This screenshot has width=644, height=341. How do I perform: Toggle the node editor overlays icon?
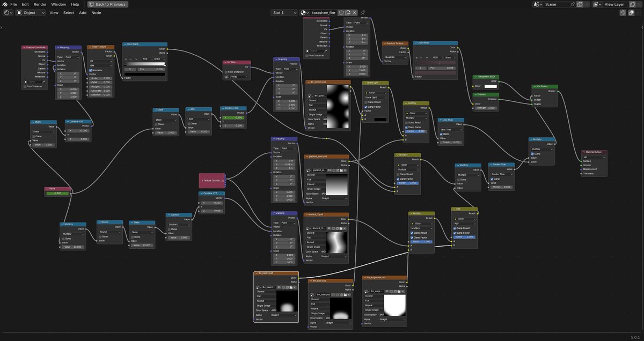[632, 12]
